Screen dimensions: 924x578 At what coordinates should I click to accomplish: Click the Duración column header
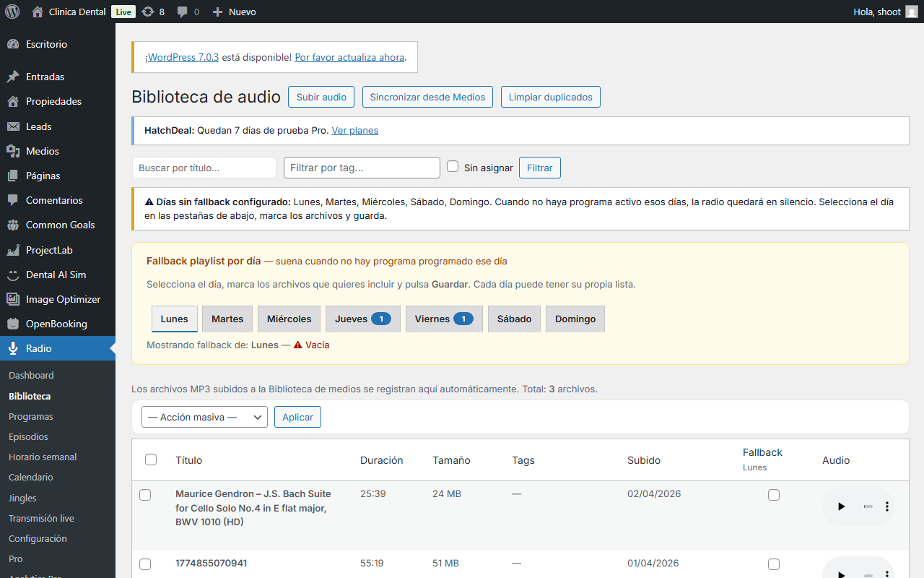[x=382, y=460]
